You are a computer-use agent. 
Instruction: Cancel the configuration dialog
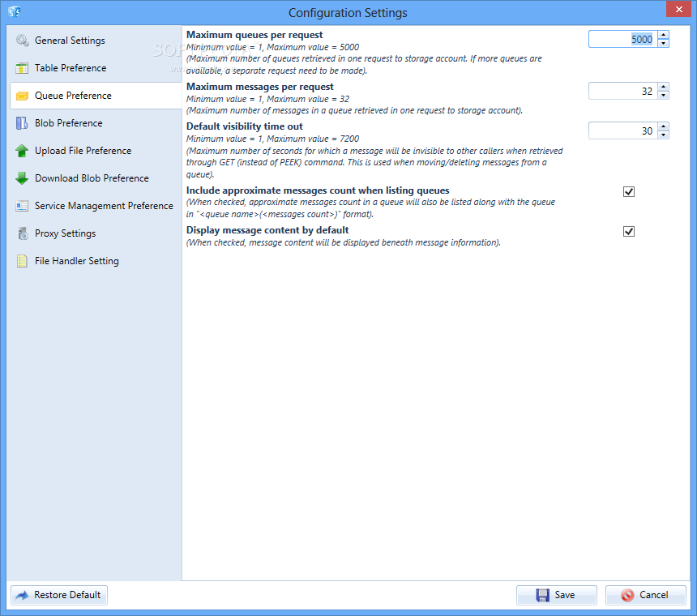point(645,595)
